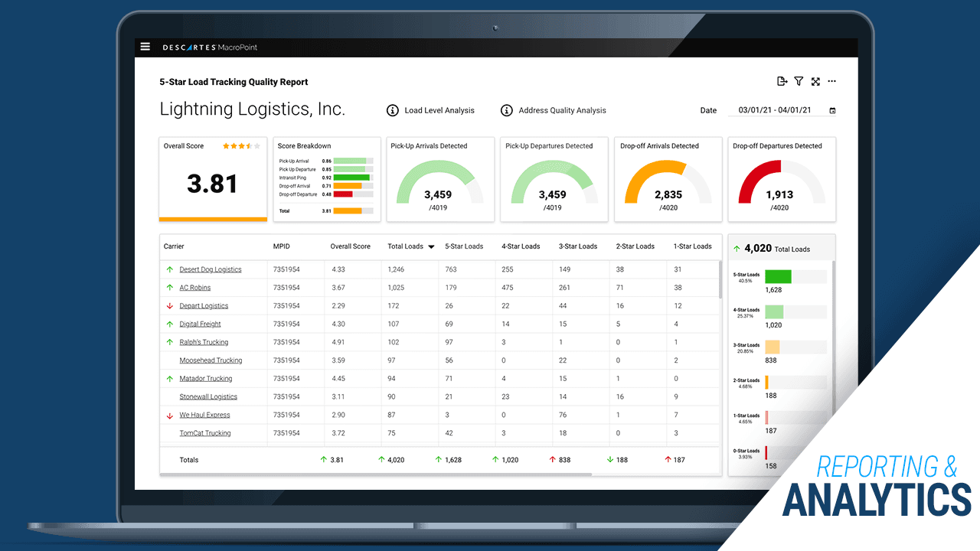The height and width of the screenshot is (551, 980).
Task: Click the Overall Score column header
Action: coord(350,246)
